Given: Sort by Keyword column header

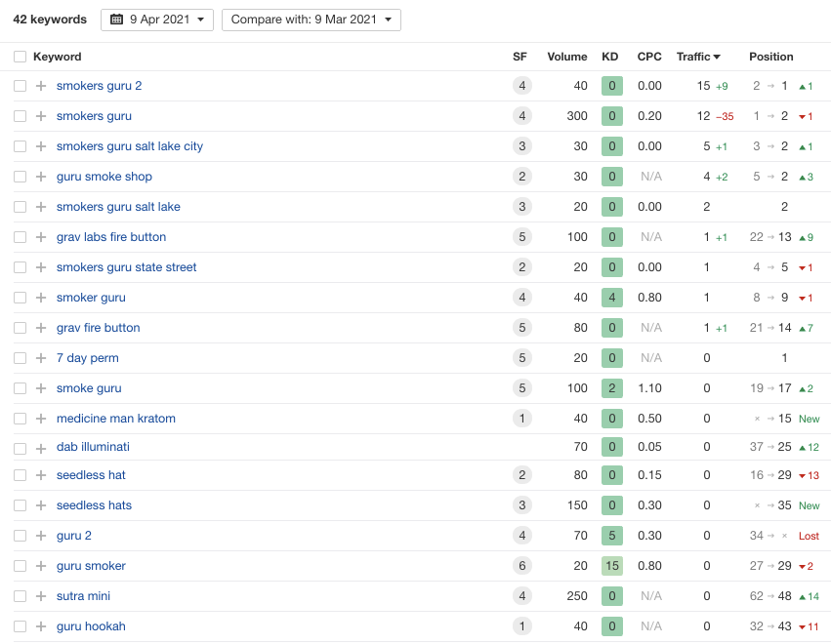Looking at the screenshot, I should pyautogui.click(x=58, y=57).
